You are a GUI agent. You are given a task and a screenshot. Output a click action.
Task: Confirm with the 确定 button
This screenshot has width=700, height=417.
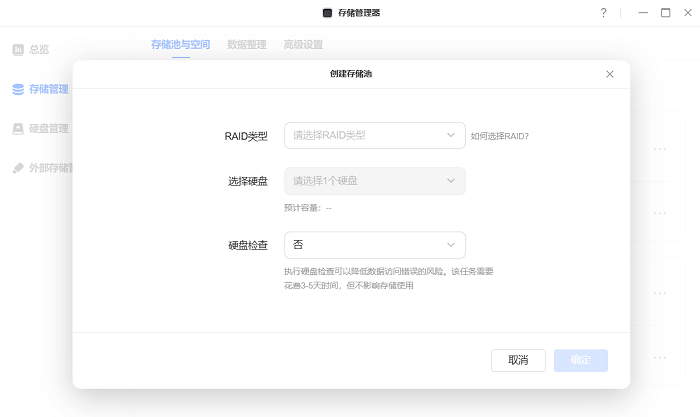(580, 360)
